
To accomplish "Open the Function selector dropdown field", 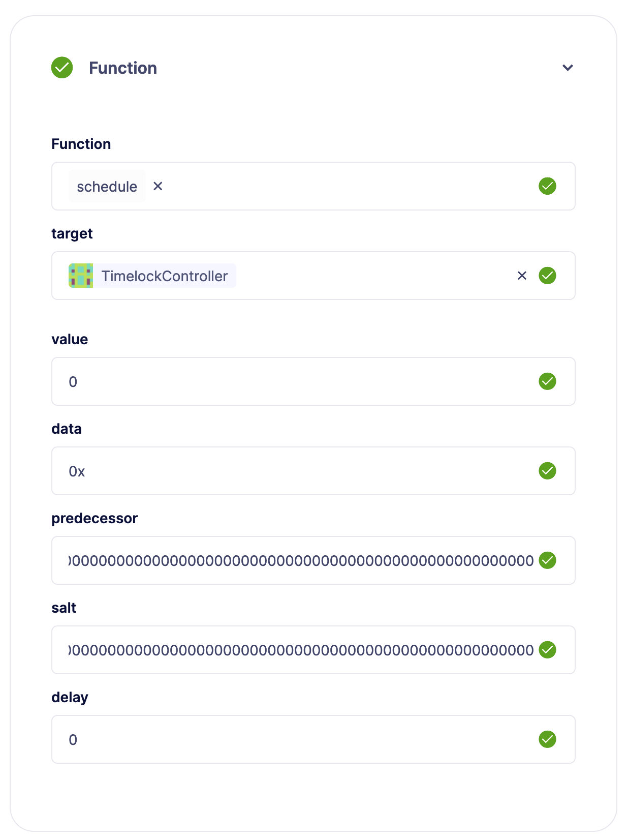I will coord(346,186).
